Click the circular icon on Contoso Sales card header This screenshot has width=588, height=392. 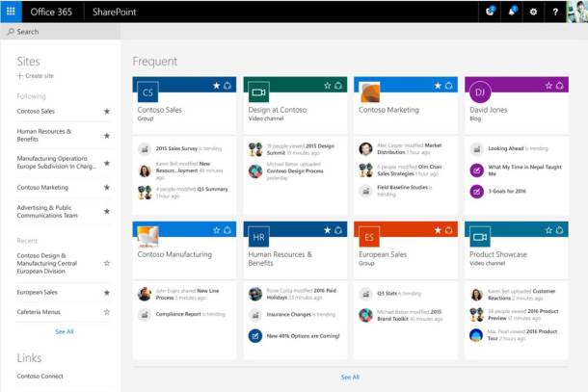pyautogui.click(x=227, y=86)
